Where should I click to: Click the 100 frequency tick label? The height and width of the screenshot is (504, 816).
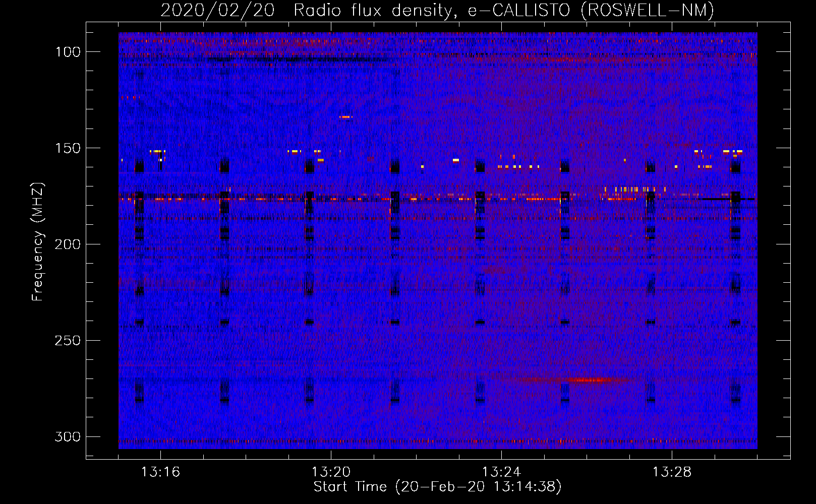pos(68,52)
